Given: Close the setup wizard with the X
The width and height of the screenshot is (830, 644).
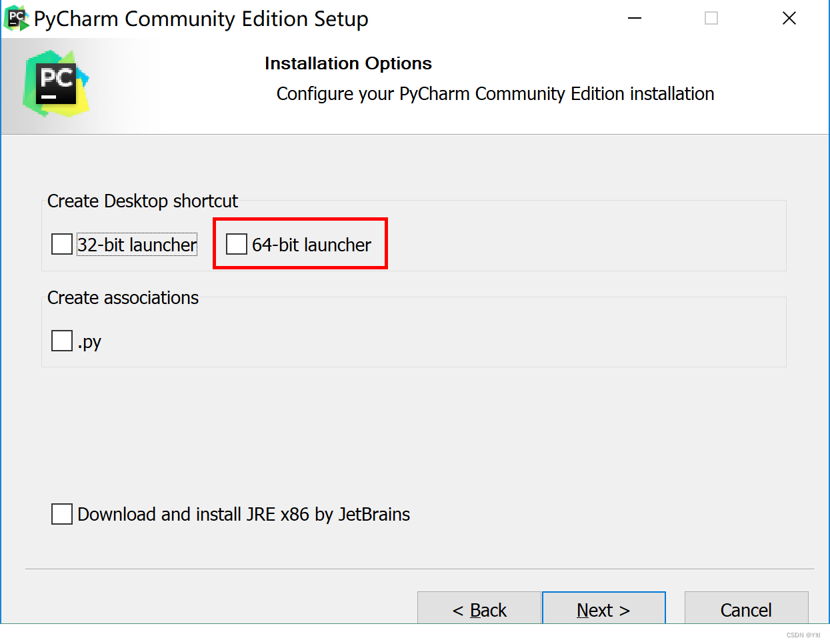Looking at the screenshot, I should 789,18.
